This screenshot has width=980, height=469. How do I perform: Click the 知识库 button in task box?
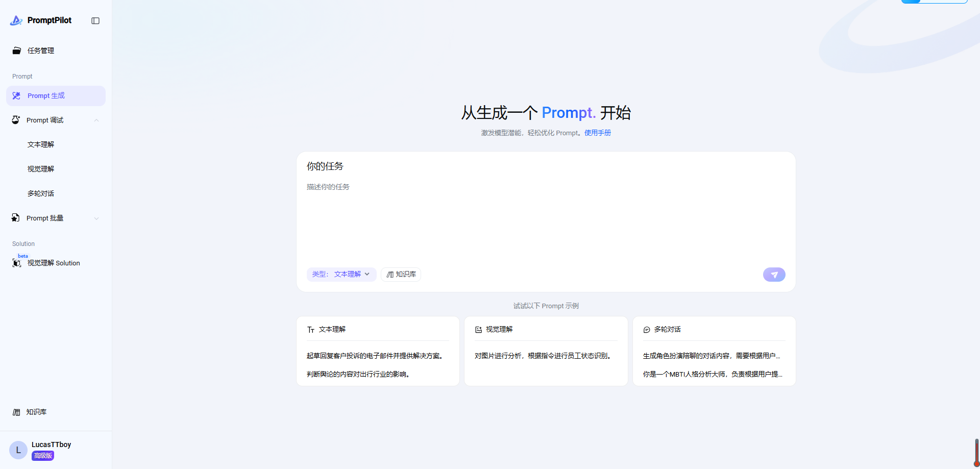[x=401, y=275]
